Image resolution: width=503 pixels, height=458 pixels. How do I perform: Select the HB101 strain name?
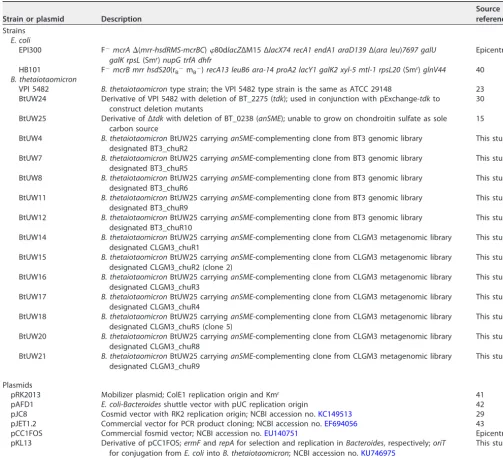(30, 70)
